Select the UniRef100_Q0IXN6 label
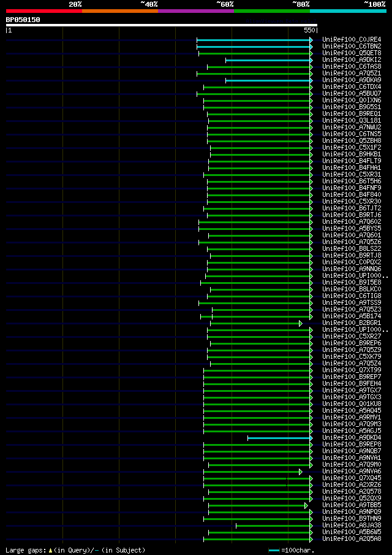 point(352,100)
